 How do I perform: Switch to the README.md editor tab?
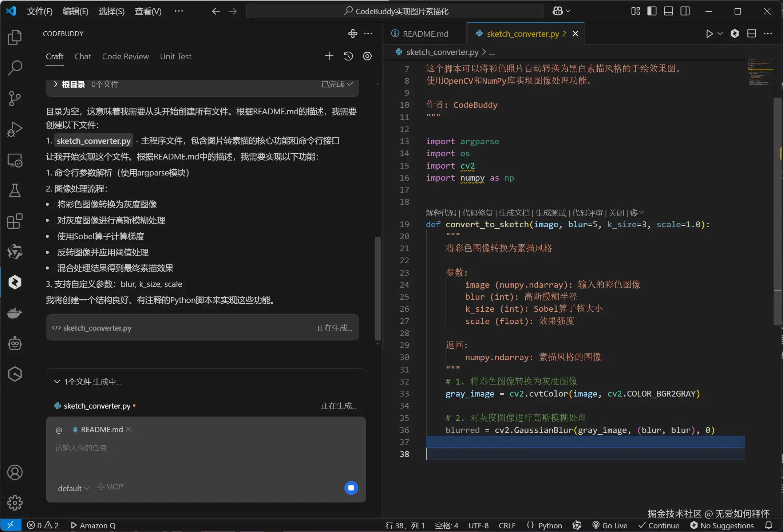[424, 34]
